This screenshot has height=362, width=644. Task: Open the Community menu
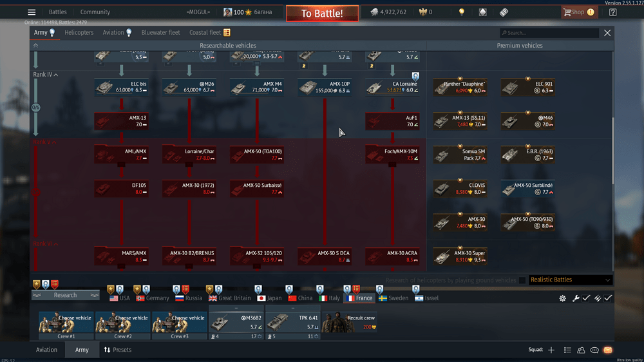95,12
